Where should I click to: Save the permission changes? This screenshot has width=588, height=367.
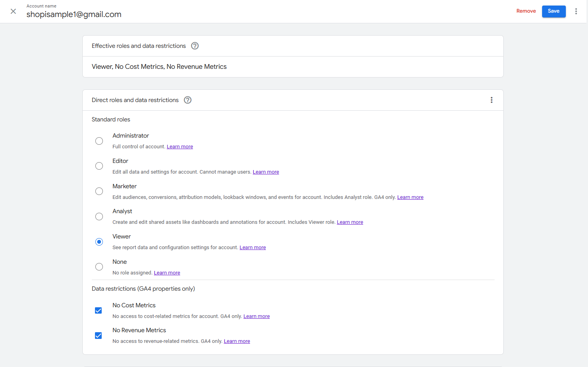click(x=554, y=11)
